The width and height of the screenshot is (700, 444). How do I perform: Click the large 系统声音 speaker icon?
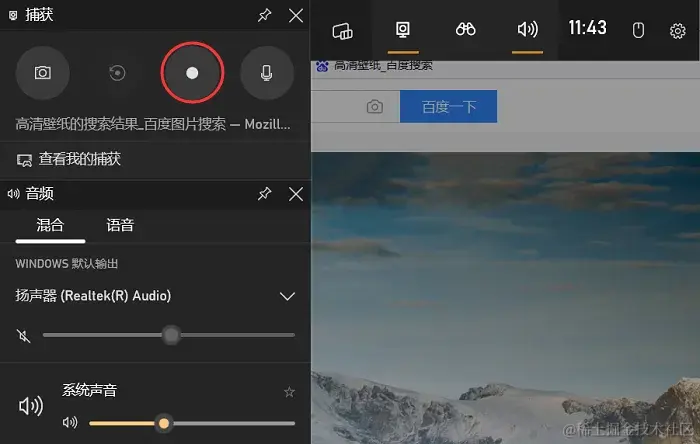30,406
